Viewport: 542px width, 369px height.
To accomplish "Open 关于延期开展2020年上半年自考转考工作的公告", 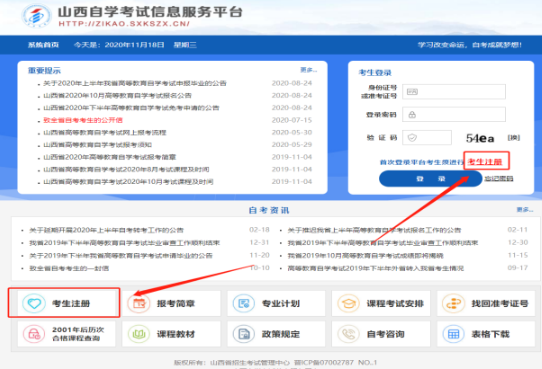I will (106, 230).
